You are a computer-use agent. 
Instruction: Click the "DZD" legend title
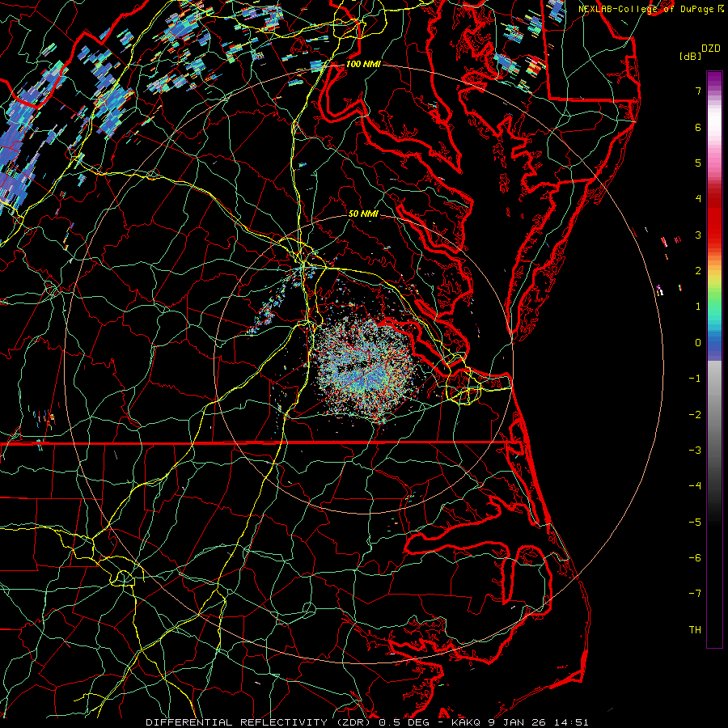[x=711, y=49]
